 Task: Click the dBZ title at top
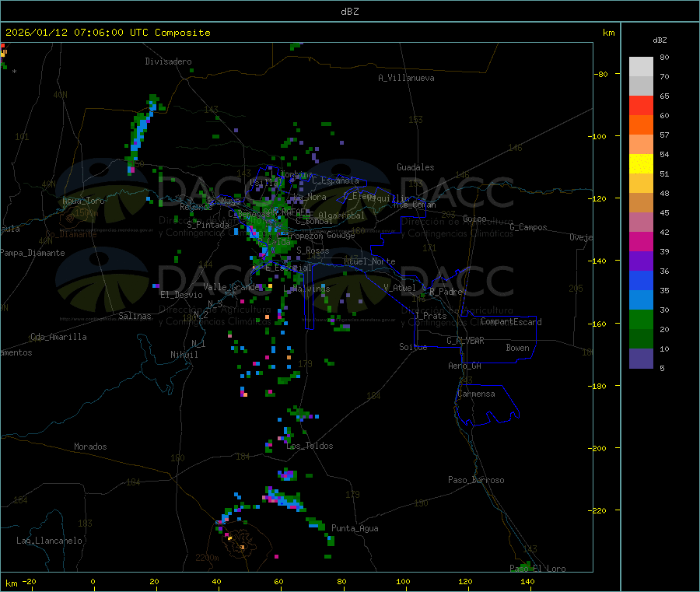(349, 11)
